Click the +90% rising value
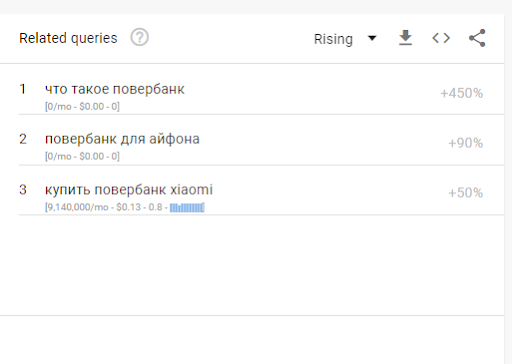512x364 pixels. click(x=465, y=143)
